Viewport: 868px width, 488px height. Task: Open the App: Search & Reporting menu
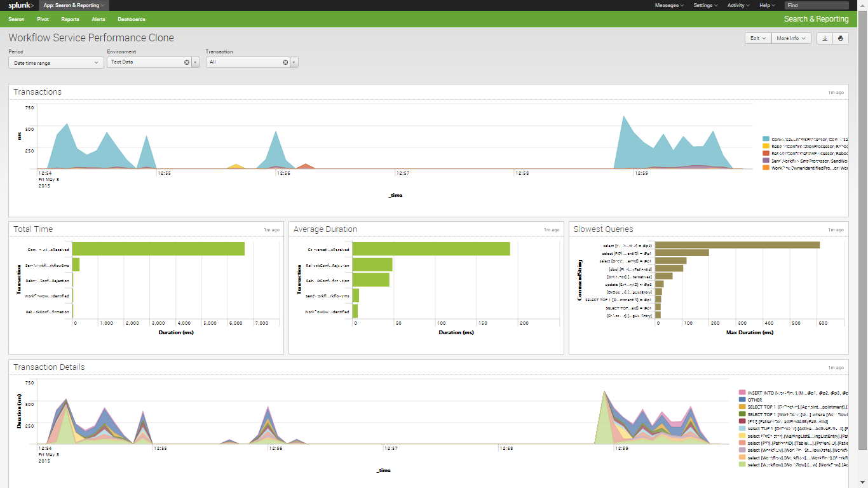[74, 5]
